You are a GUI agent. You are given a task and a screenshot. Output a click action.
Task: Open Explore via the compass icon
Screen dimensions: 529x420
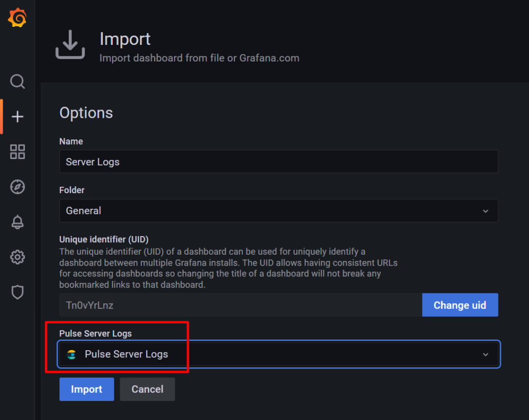(18, 187)
